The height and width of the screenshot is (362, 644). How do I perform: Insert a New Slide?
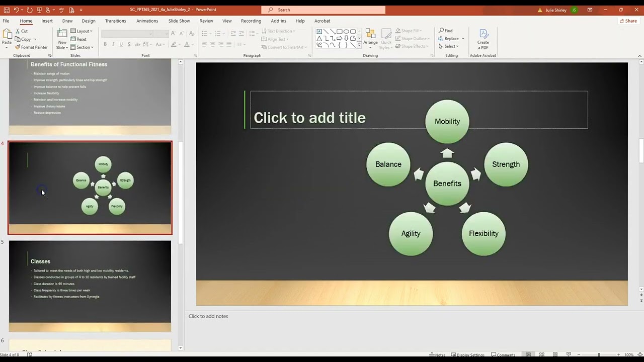[x=62, y=39]
